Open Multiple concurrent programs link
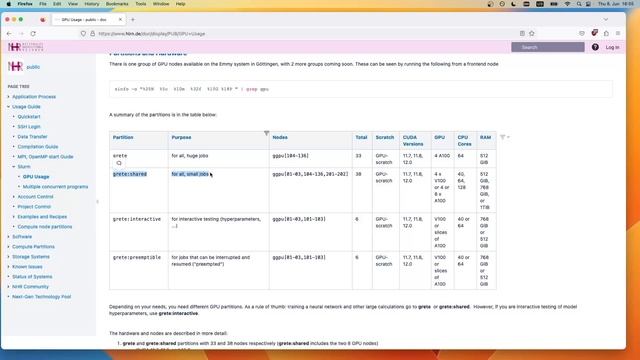 (x=55, y=187)
